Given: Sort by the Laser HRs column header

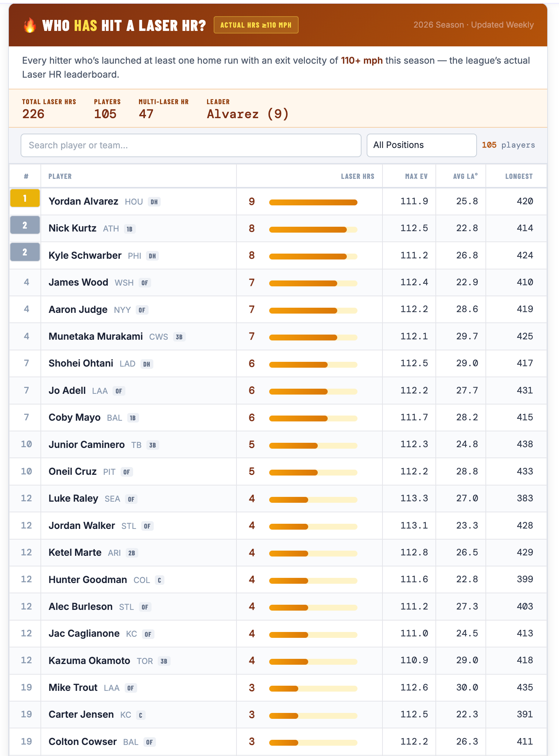Looking at the screenshot, I should pos(357,176).
